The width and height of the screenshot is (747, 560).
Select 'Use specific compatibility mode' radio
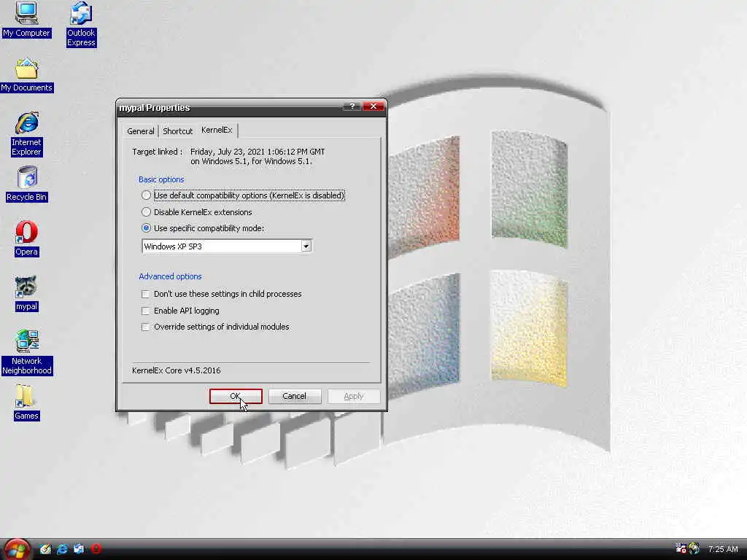(146, 228)
